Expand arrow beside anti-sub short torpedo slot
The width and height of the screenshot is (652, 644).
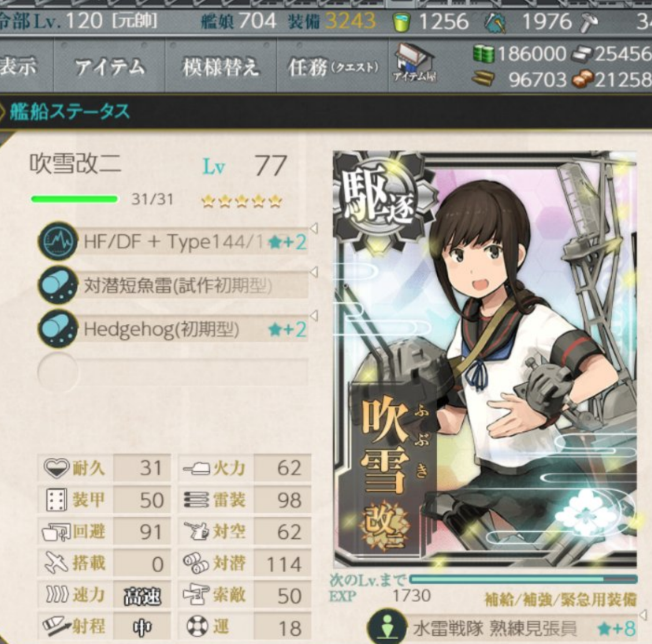(314, 272)
